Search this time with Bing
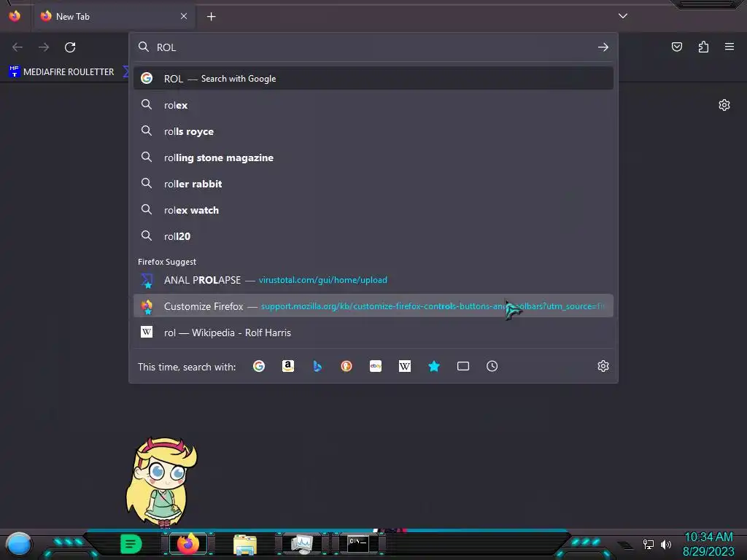Image resolution: width=747 pixels, height=560 pixels. 317,366
